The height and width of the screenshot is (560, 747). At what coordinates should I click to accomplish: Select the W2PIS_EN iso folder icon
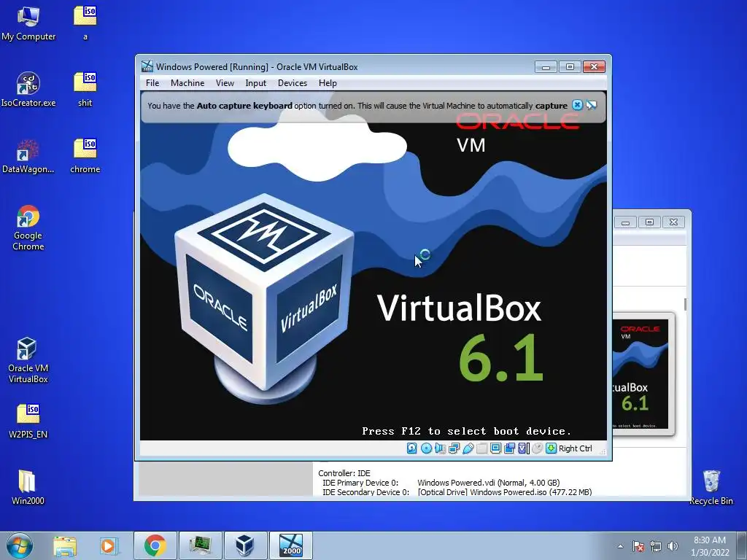pos(28,421)
